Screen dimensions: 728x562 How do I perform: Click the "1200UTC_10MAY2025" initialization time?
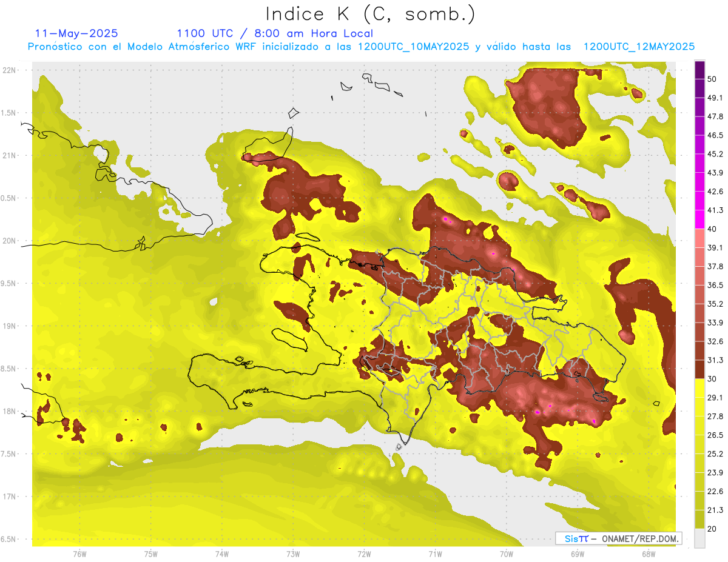tap(413, 47)
